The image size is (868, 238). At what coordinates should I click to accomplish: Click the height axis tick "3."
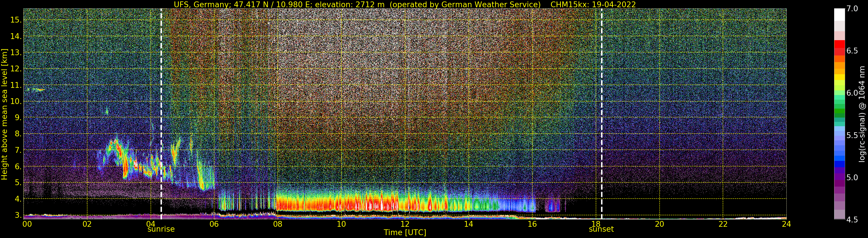point(18,215)
